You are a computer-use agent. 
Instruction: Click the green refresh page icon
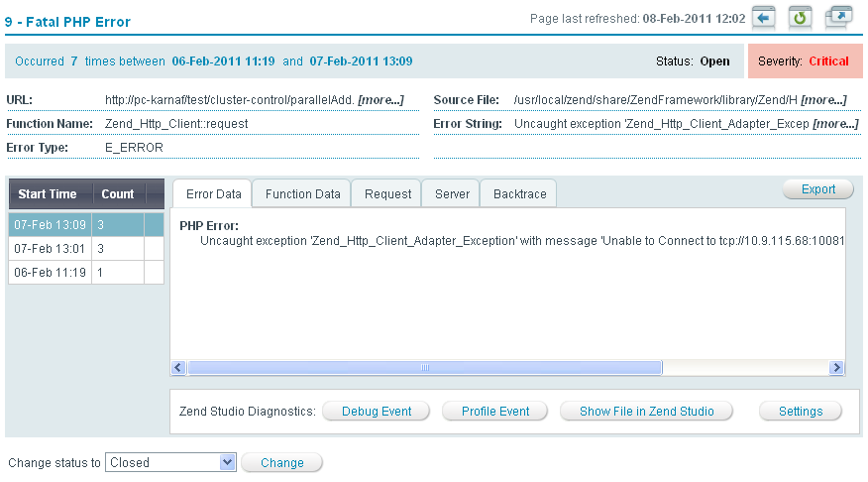pos(800,18)
